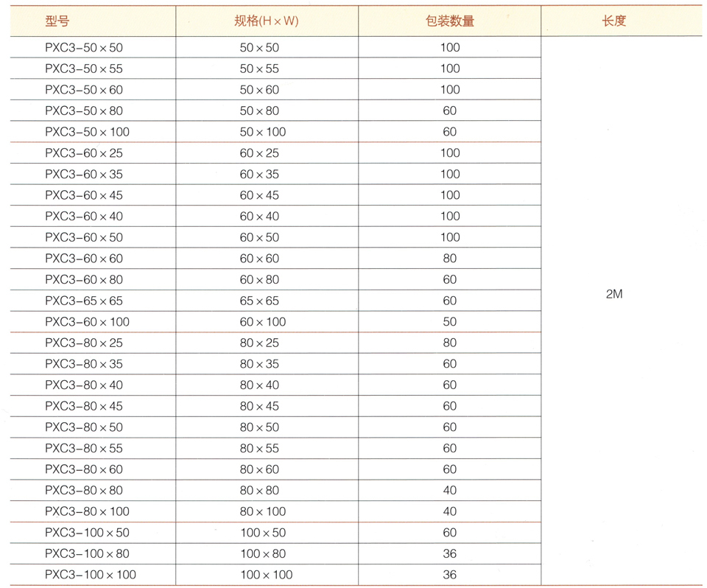707x588 pixels.
Task: Click spec cell 100×50
Action: click(x=264, y=533)
